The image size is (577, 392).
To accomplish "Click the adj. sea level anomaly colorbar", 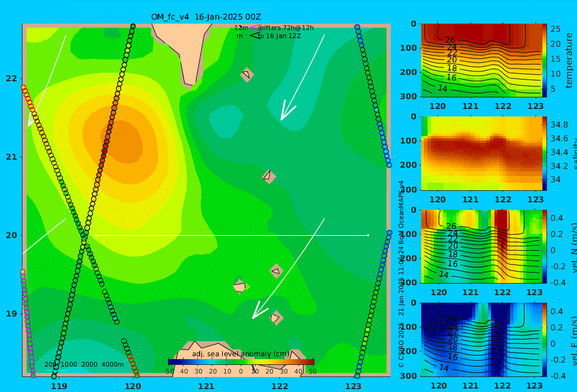I will pyautogui.click(x=241, y=362).
